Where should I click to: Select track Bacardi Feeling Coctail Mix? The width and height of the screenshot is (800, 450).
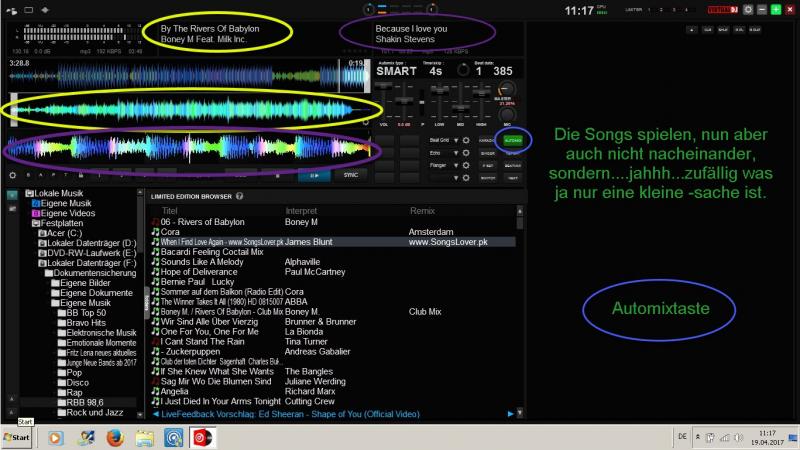point(333,252)
